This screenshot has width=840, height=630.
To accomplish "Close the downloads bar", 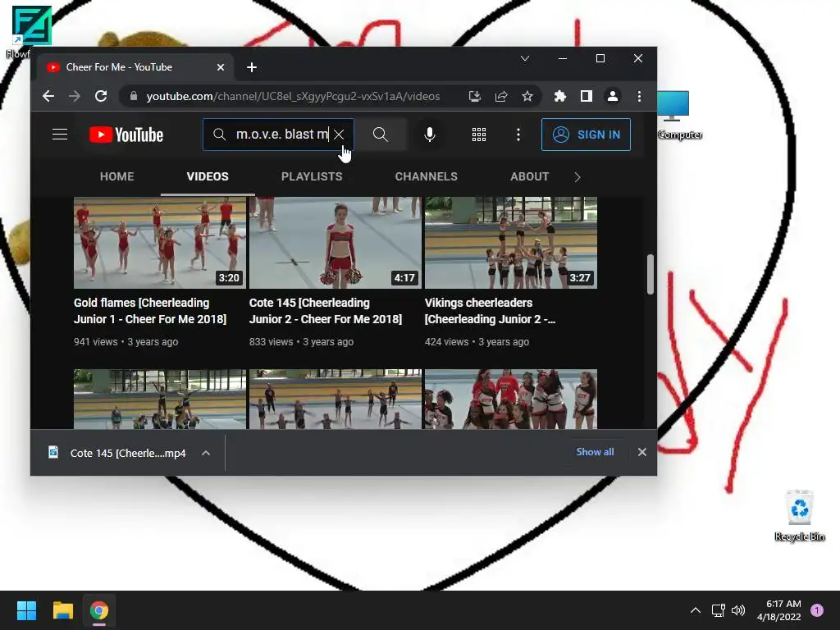I will pyautogui.click(x=641, y=452).
